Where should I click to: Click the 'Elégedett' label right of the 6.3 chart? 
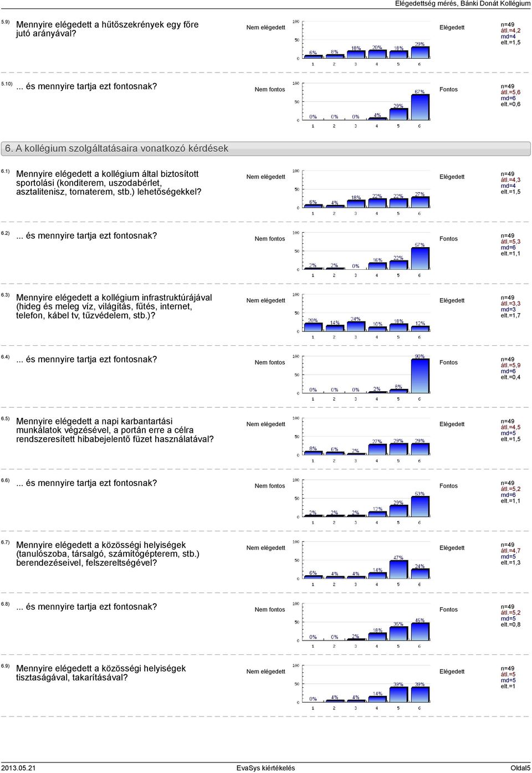[x=452, y=300]
